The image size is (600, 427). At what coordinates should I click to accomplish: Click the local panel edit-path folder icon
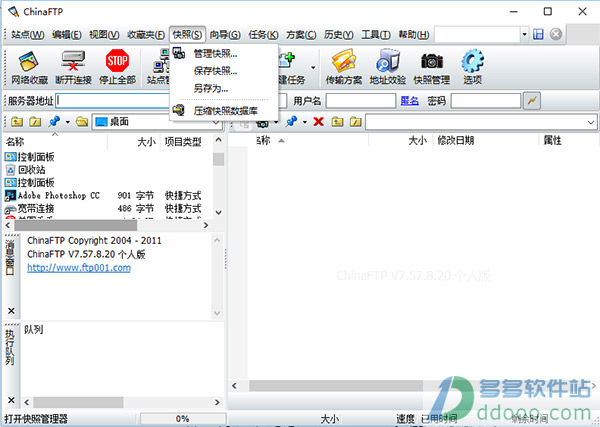click(x=35, y=122)
